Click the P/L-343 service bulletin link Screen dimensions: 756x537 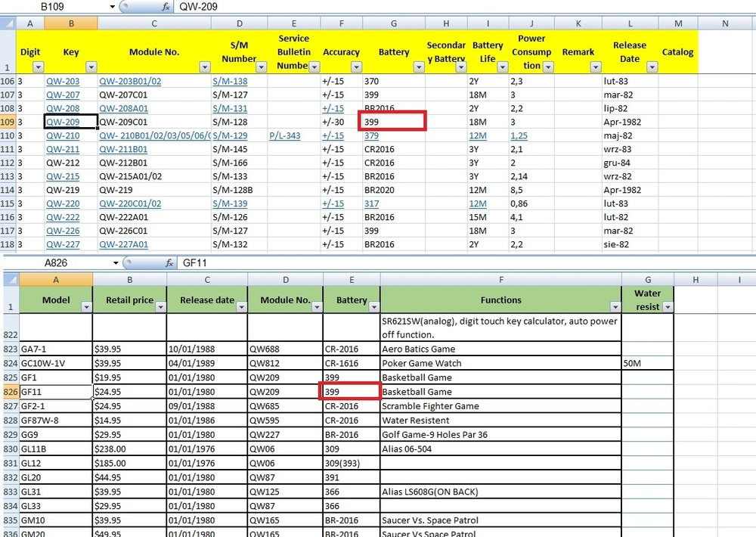(x=284, y=136)
